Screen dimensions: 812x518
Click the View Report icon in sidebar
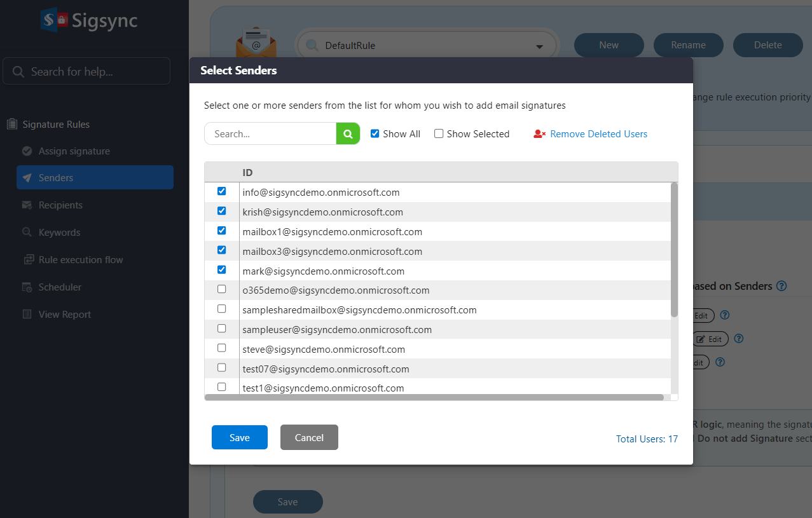(x=27, y=315)
